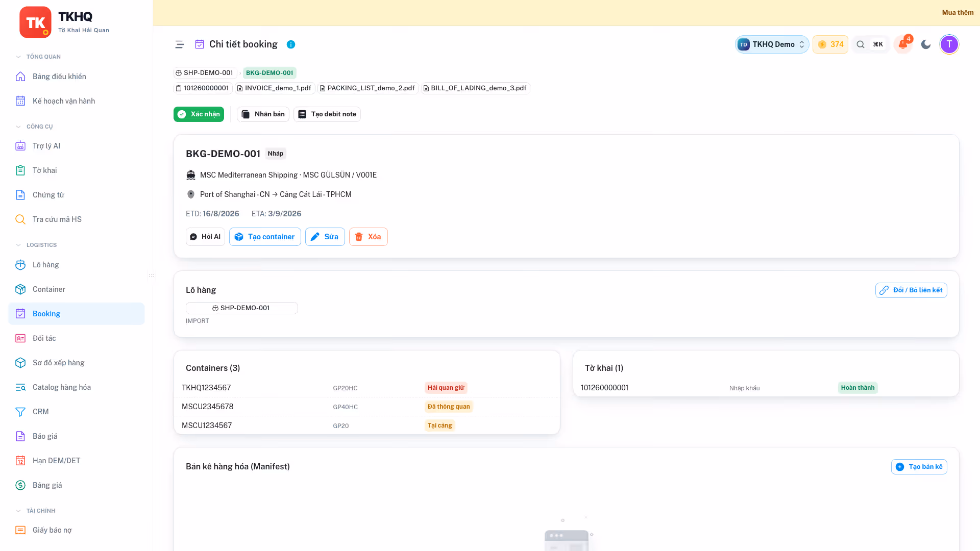
Task: Open Chứng từ menu item
Action: pos(77,195)
